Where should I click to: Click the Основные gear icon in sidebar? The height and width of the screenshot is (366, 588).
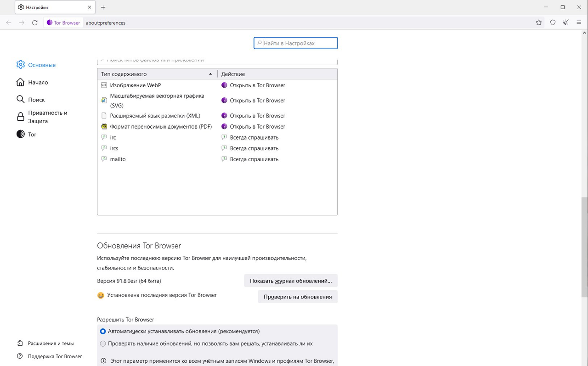click(x=21, y=65)
